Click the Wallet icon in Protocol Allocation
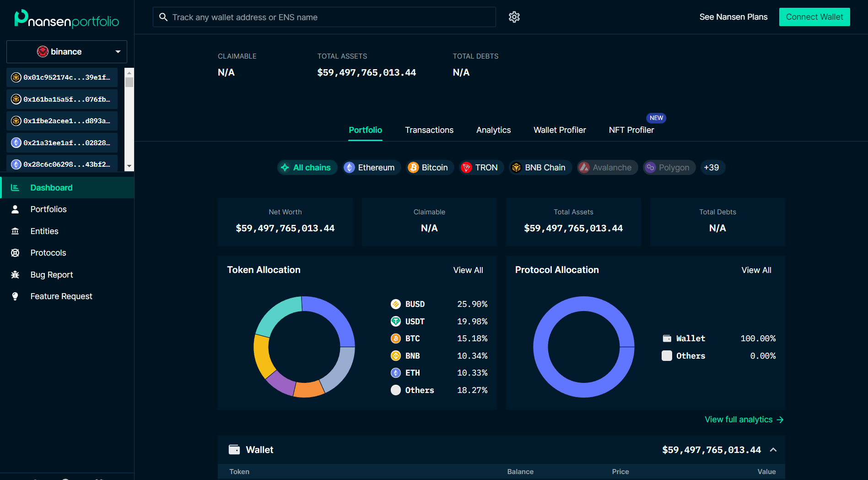 (x=667, y=338)
